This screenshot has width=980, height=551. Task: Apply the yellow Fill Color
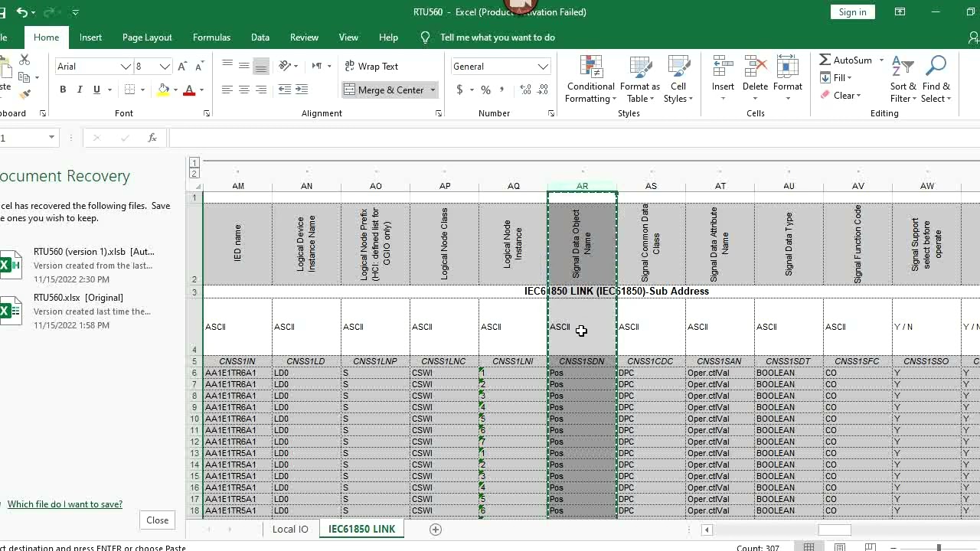pos(163,90)
